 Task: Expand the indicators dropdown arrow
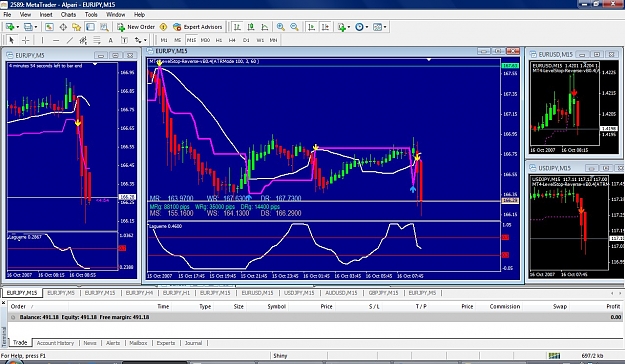click(349, 27)
